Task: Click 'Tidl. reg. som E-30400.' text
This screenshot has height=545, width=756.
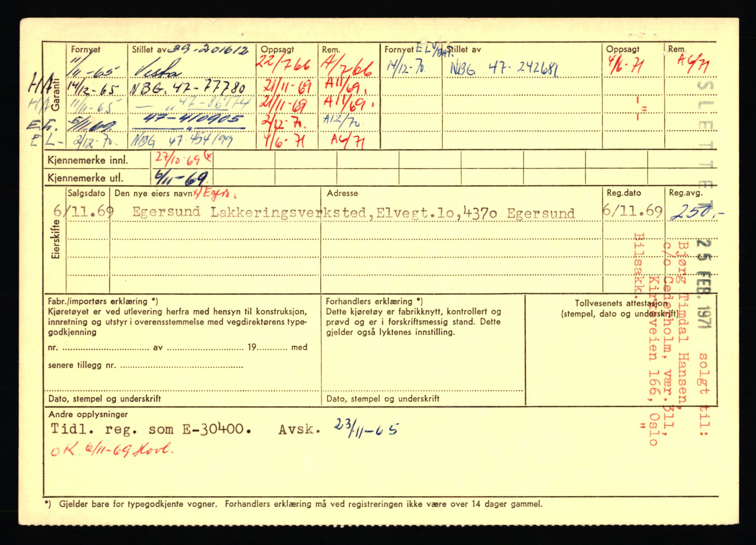Action: pyautogui.click(x=151, y=429)
